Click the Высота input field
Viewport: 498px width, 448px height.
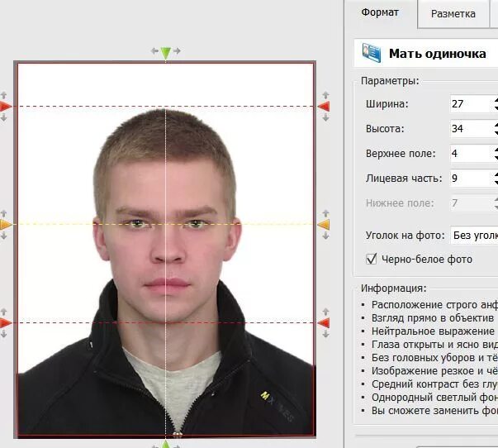(472, 128)
